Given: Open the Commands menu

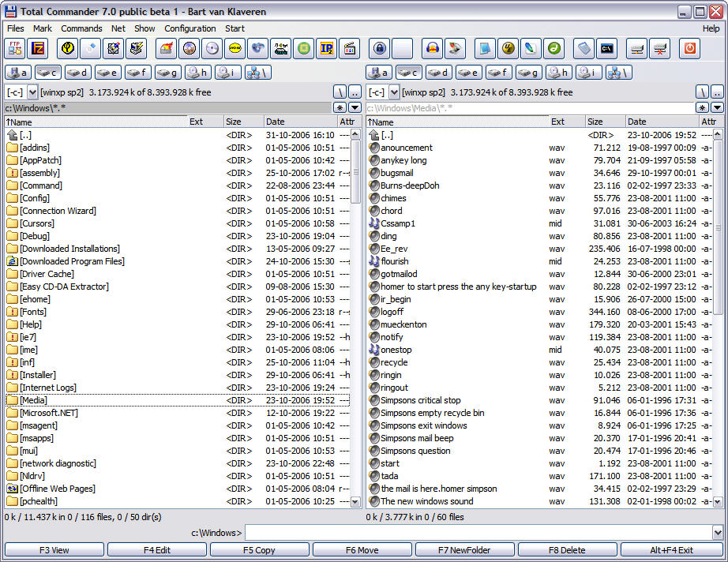Looking at the screenshot, I should coord(81,28).
